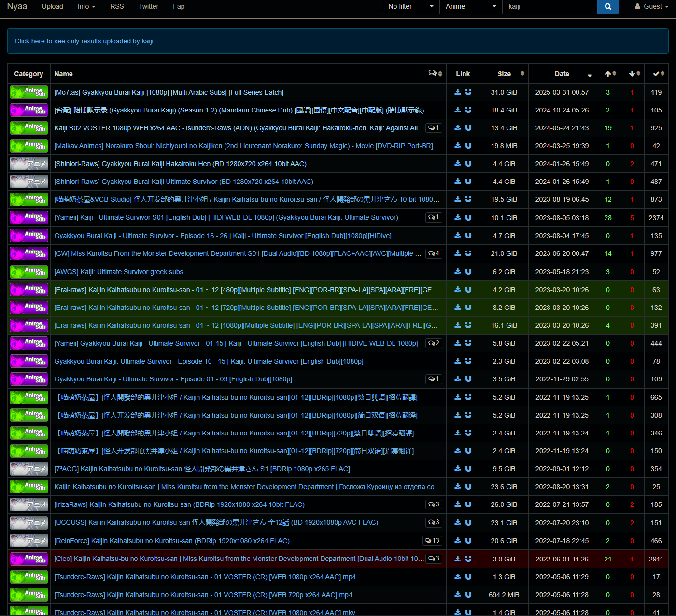Click the search field containing kaiji

pyautogui.click(x=549, y=7)
